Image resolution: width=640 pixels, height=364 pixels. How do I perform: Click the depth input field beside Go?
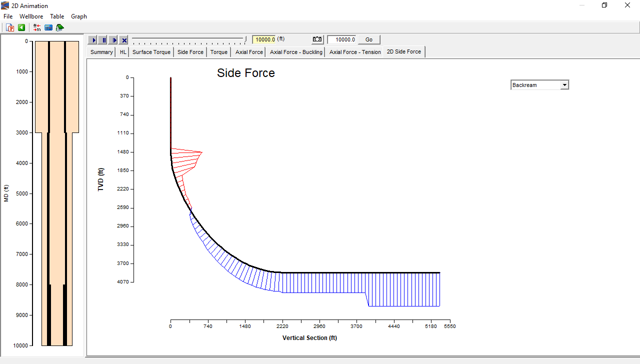click(342, 39)
